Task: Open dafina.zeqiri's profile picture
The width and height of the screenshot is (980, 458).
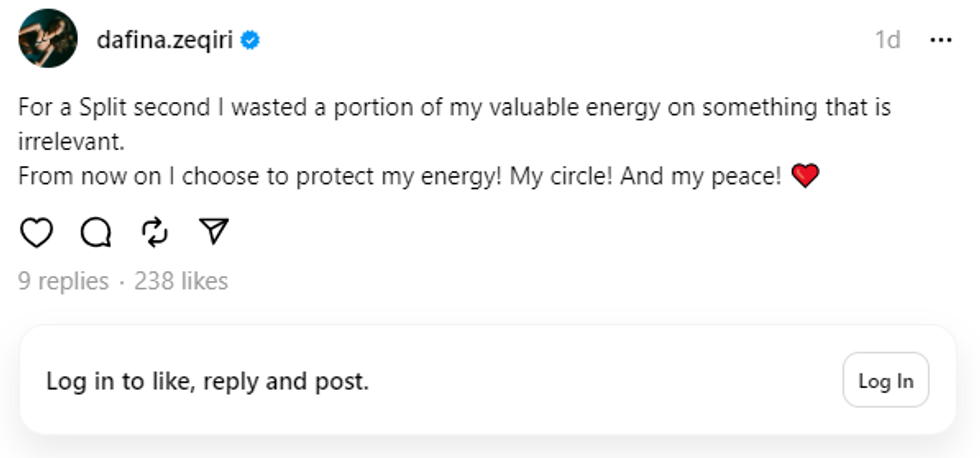Action: pos(47,39)
